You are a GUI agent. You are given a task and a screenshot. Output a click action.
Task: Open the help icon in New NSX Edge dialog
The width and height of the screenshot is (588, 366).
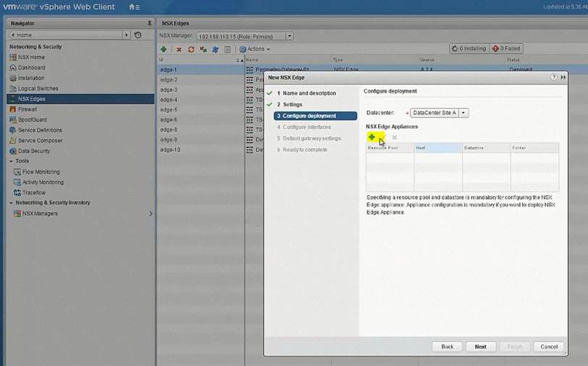tap(554, 76)
